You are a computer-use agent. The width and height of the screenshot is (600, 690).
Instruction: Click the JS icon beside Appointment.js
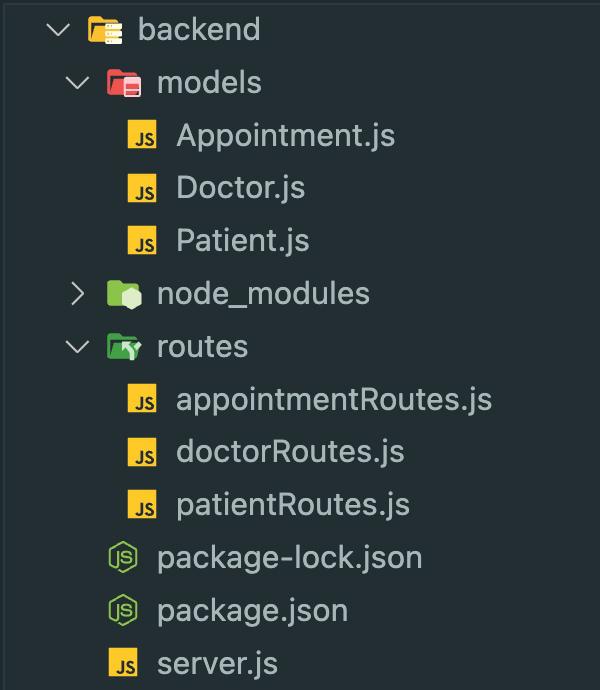click(x=143, y=135)
